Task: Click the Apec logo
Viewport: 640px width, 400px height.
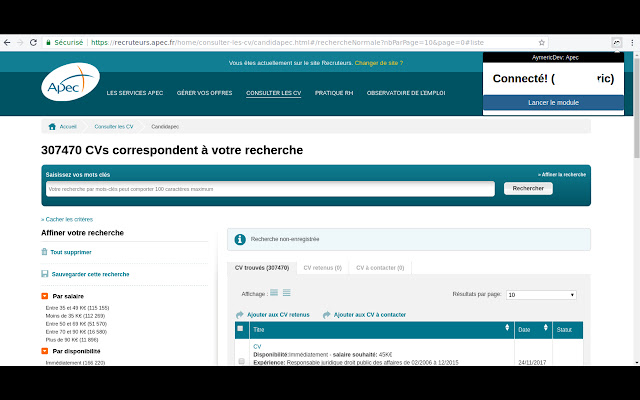Action: 70,82
